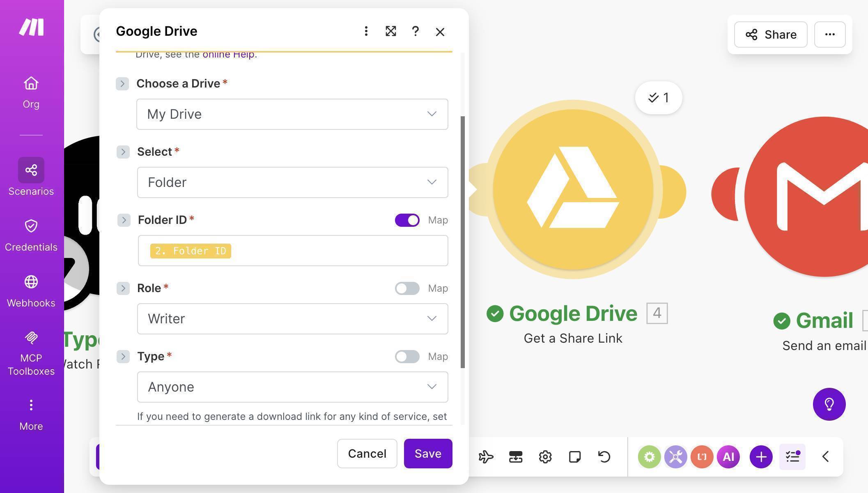Open the three-dot menu in the Google Drive dialog

pyautogui.click(x=366, y=31)
